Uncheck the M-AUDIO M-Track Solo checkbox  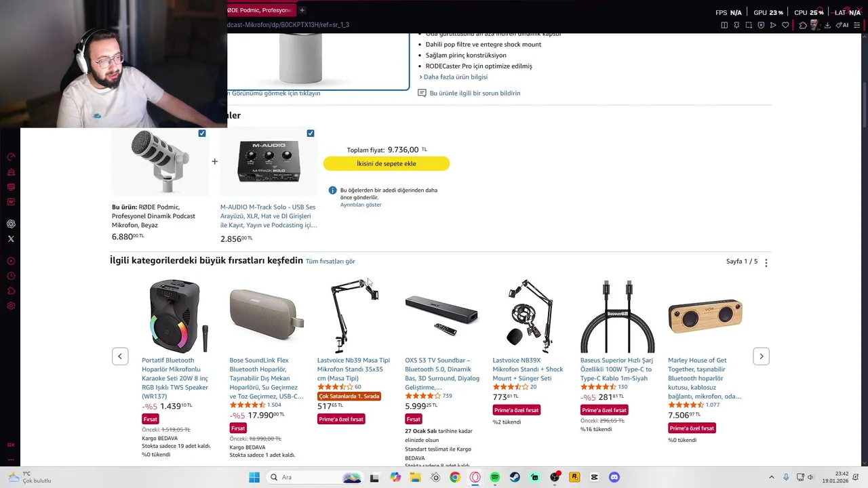click(311, 134)
